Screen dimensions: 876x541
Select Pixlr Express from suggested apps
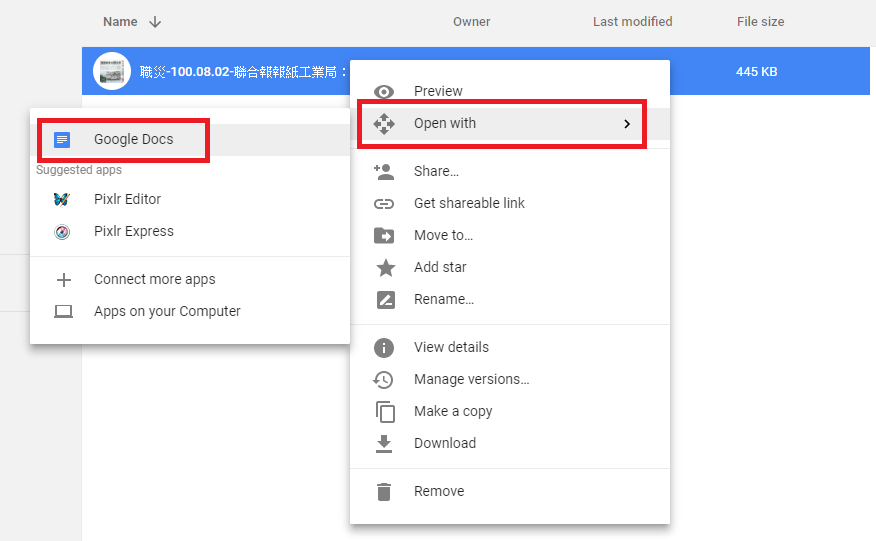click(x=190, y=231)
